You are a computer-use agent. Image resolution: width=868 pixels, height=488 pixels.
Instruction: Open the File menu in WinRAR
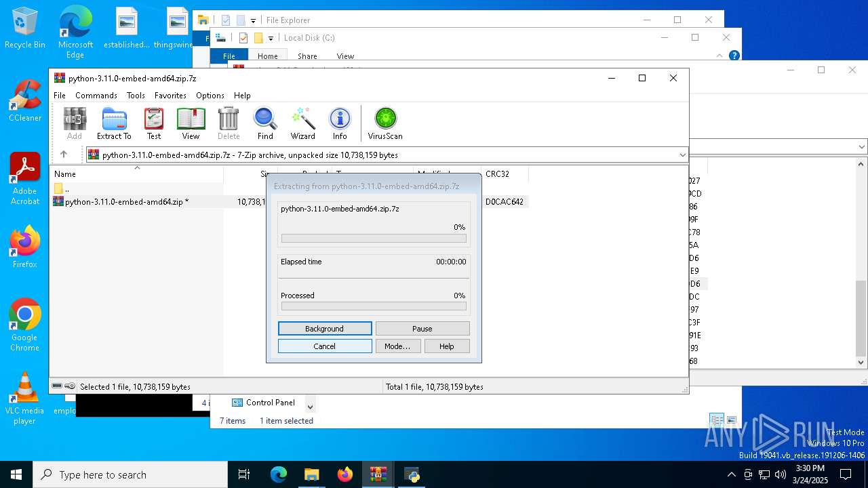[x=60, y=96]
